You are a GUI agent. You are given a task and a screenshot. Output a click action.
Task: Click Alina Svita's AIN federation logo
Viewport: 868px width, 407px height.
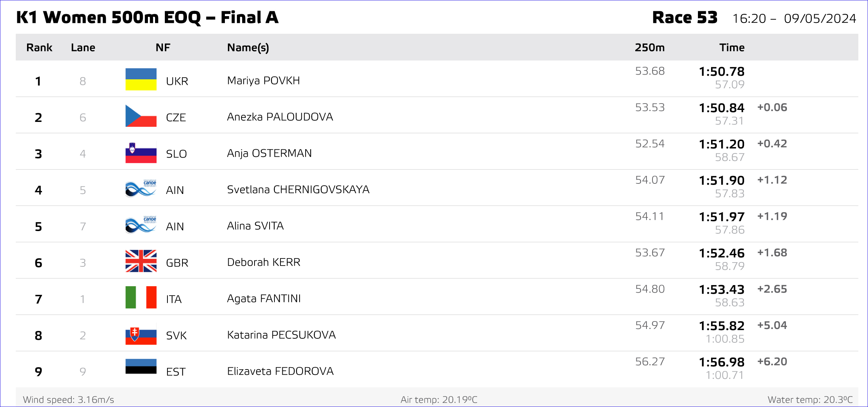tap(141, 225)
